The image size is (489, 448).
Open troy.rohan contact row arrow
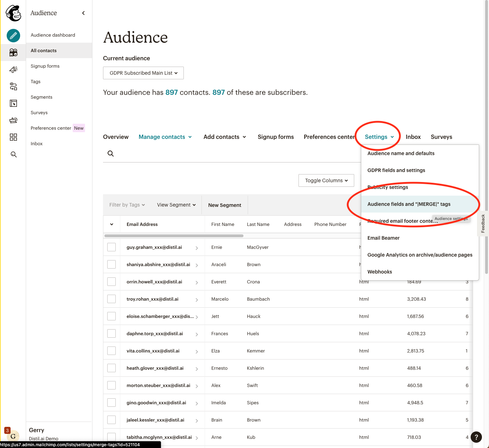tap(197, 300)
